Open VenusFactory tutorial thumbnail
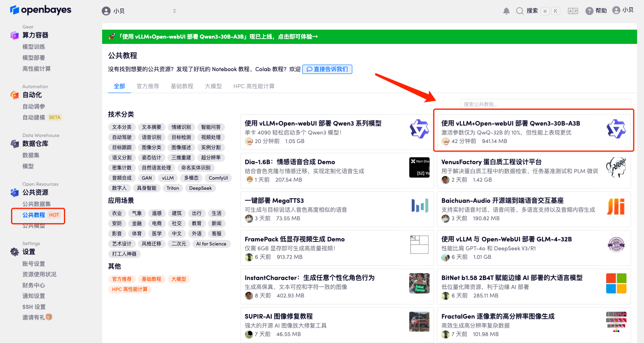The image size is (644, 343). coord(616,167)
